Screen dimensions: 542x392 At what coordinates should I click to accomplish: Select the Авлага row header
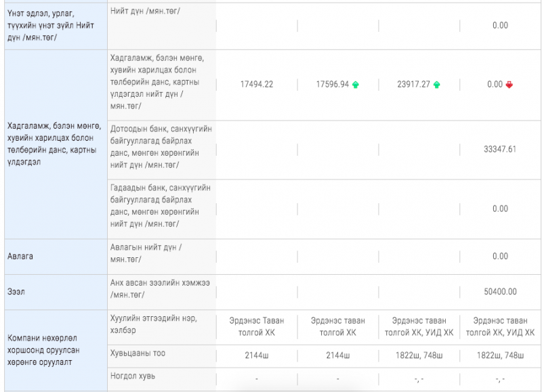[x=20, y=257]
